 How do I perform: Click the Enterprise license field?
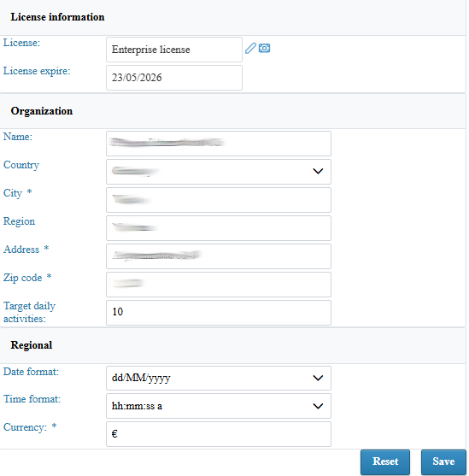[174, 50]
